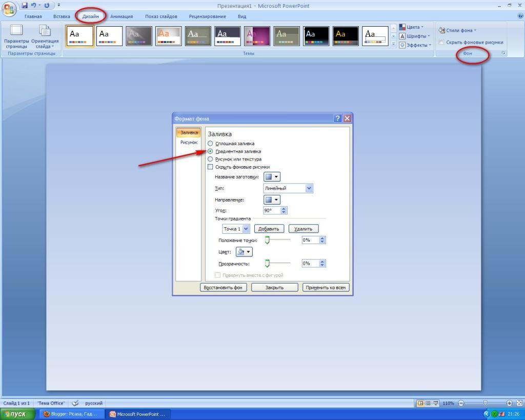The height and width of the screenshot is (420, 525).
Task: Select Рисунок category in Format Background dialog
Action: (x=189, y=143)
